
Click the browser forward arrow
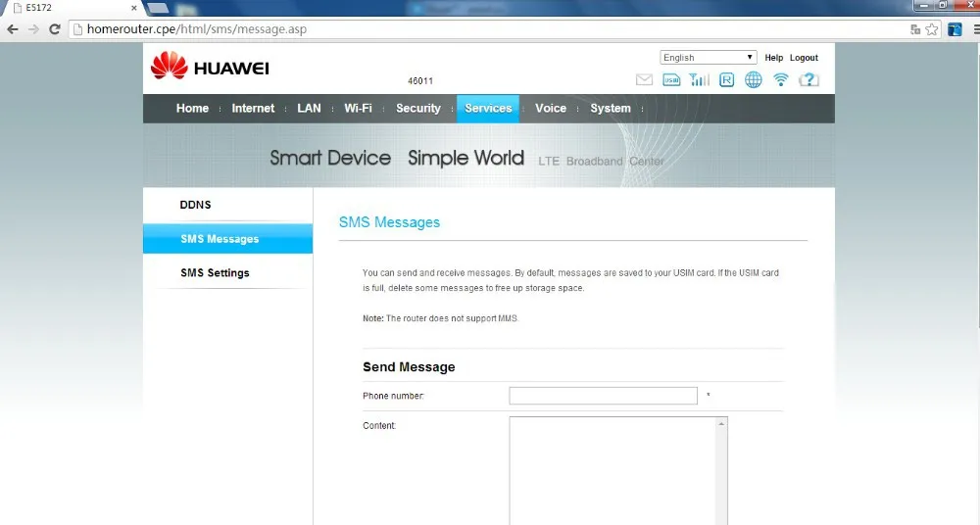33,29
